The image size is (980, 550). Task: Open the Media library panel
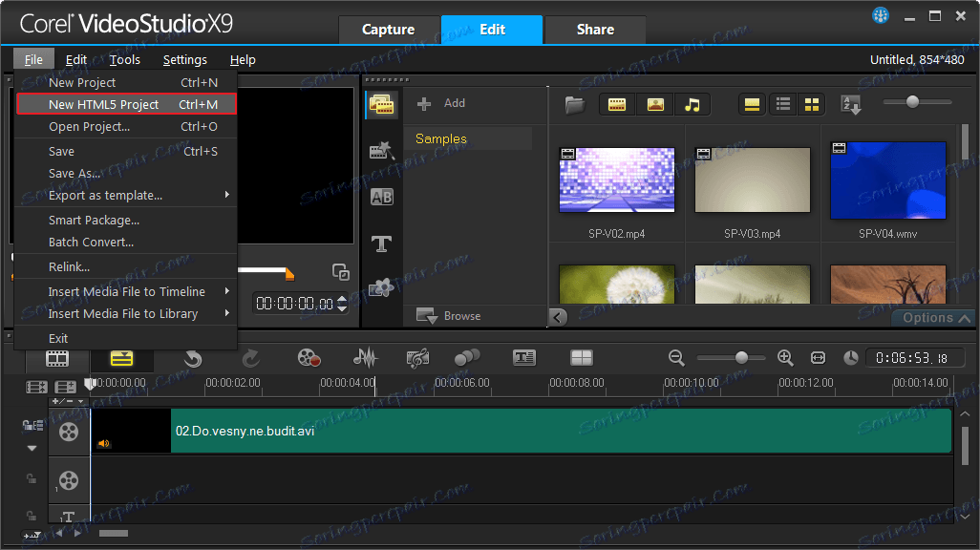click(x=381, y=105)
